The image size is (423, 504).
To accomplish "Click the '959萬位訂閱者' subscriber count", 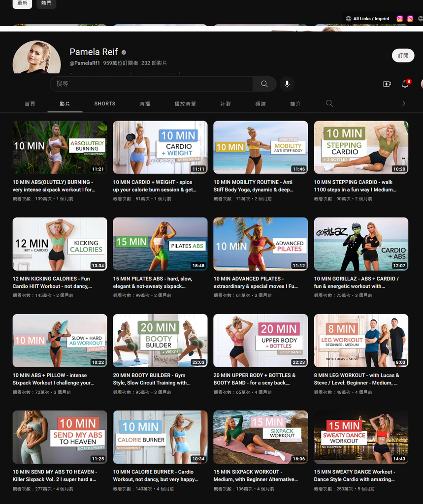I will click(121, 63).
